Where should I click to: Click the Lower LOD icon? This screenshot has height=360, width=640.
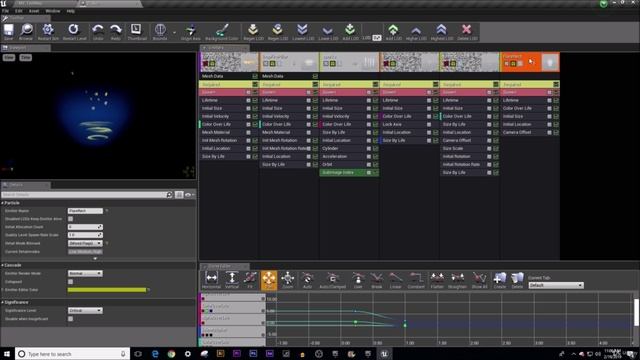[x=328, y=31]
